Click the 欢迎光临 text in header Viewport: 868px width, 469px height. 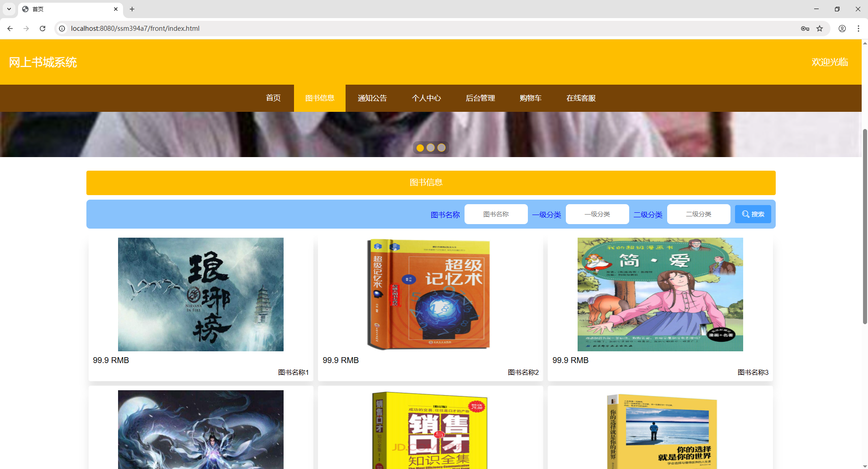830,62
